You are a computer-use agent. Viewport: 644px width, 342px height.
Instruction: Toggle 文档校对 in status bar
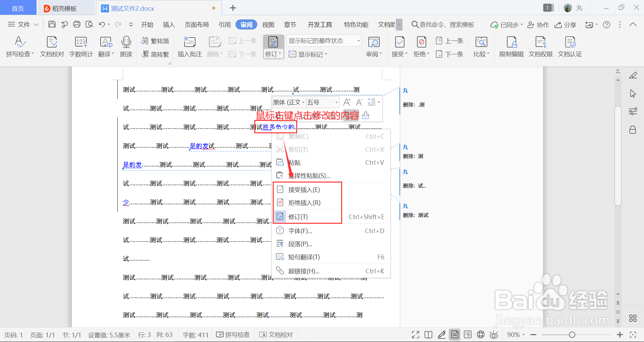pos(277,334)
